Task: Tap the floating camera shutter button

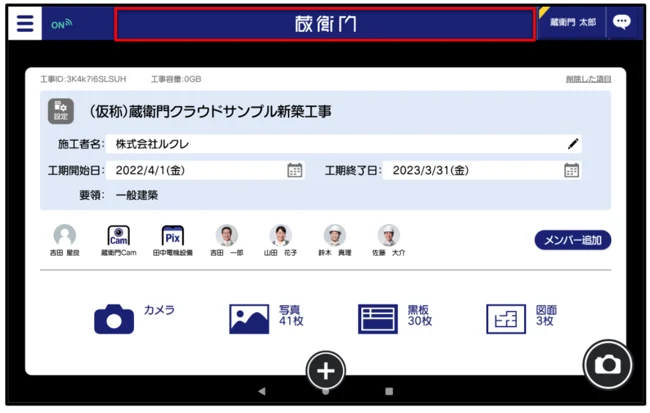Action: 607,365
